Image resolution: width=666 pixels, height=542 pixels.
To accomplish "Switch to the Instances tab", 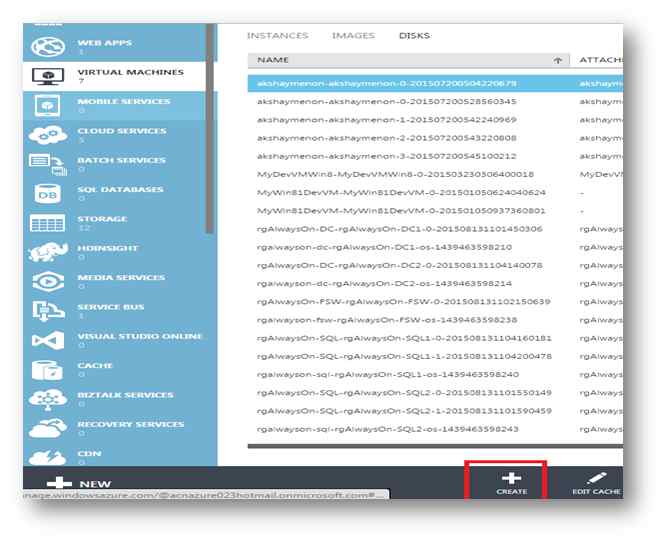I will click(278, 36).
